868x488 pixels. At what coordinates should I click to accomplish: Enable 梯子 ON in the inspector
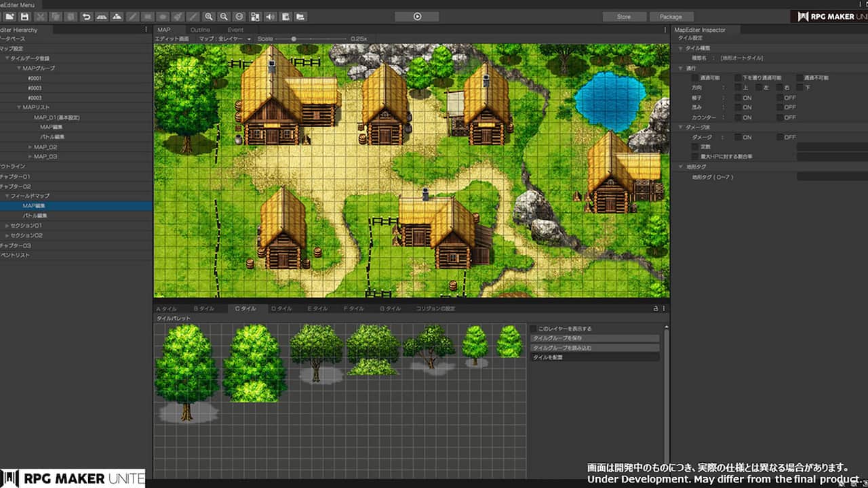[738, 98]
